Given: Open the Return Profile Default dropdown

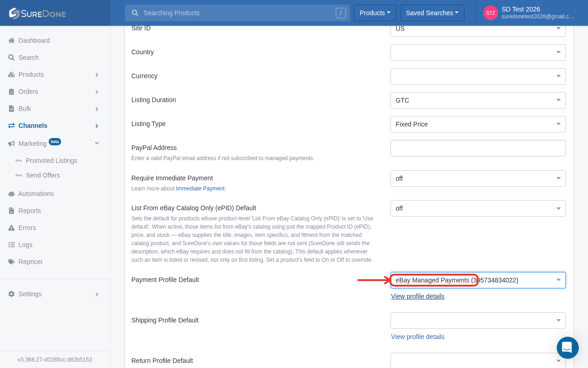Looking at the screenshot, I should pyautogui.click(x=478, y=361).
